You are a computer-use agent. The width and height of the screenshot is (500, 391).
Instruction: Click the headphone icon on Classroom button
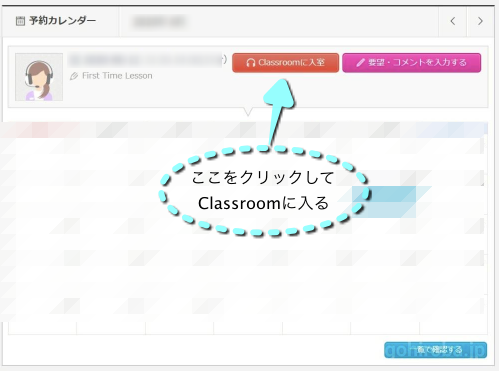coord(251,63)
